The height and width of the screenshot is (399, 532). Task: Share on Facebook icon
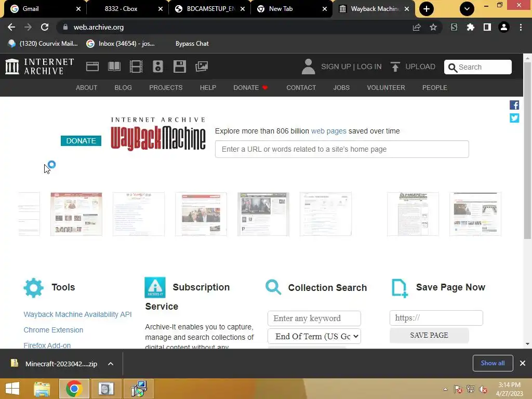click(x=514, y=105)
